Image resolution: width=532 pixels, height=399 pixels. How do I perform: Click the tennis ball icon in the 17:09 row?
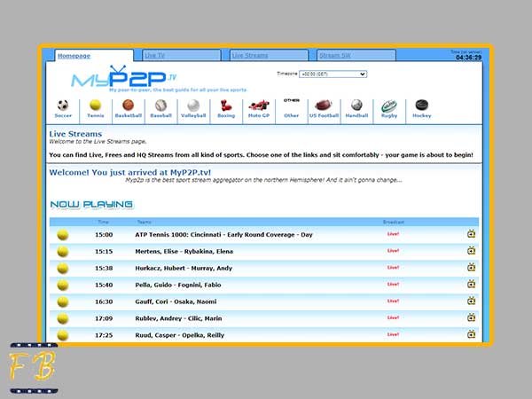pos(63,318)
